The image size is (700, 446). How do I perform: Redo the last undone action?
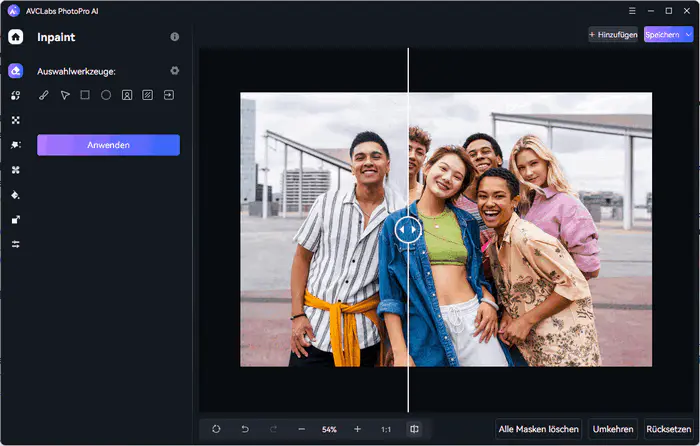coord(273,429)
